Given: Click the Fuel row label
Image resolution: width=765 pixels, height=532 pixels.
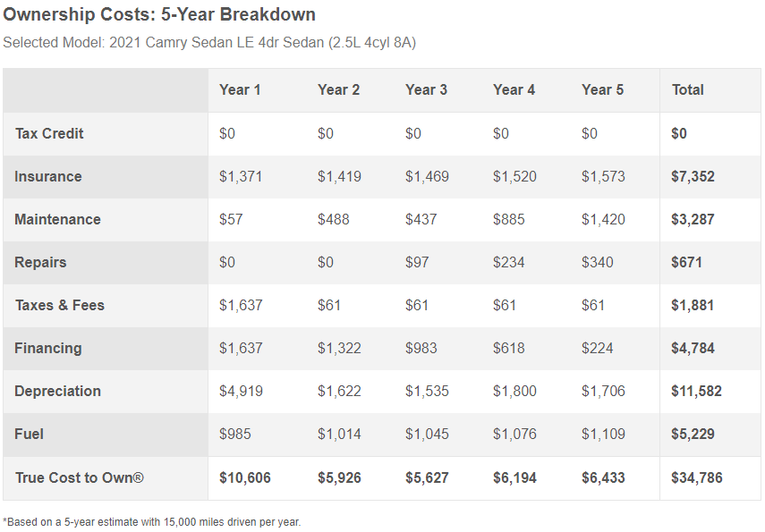Looking at the screenshot, I should click(x=30, y=434).
